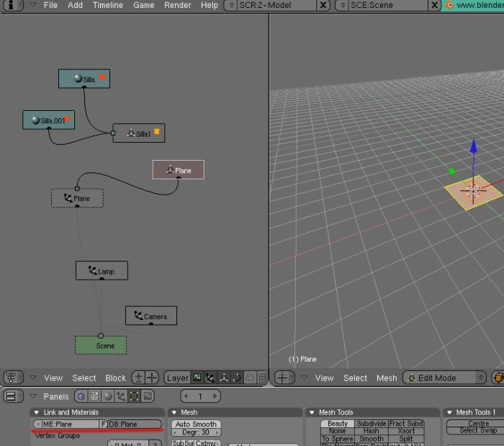
Task: Open the Logic context button
Action: point(81,396)
